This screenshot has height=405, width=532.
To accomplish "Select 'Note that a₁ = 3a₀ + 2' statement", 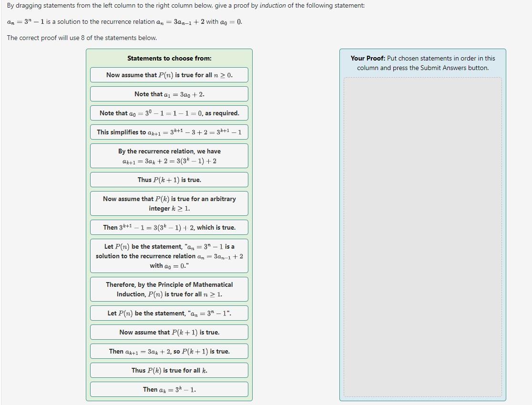I will tap(169, 94).
